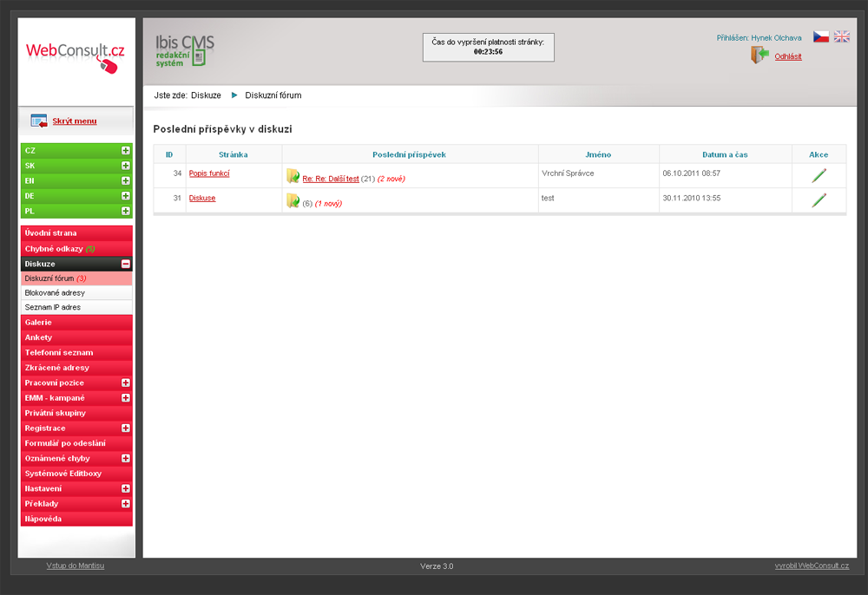Viewport: 868px width, 595px height.
Task: Expand the SK language section
Action: [x=126, y=166]
